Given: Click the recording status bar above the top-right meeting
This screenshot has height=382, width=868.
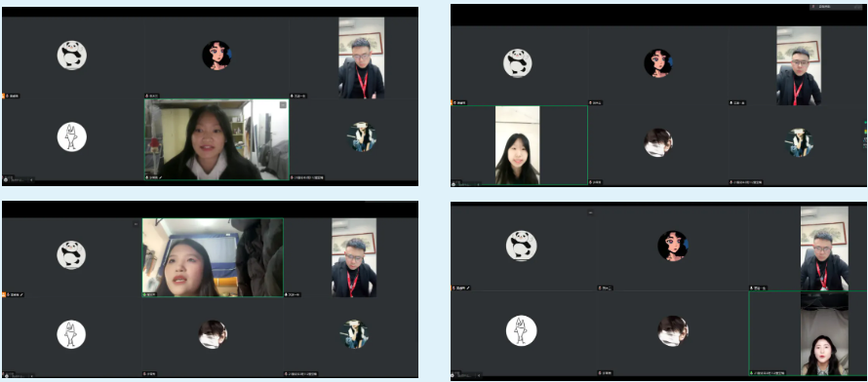Looking at the screenshot, I should 837,7.
